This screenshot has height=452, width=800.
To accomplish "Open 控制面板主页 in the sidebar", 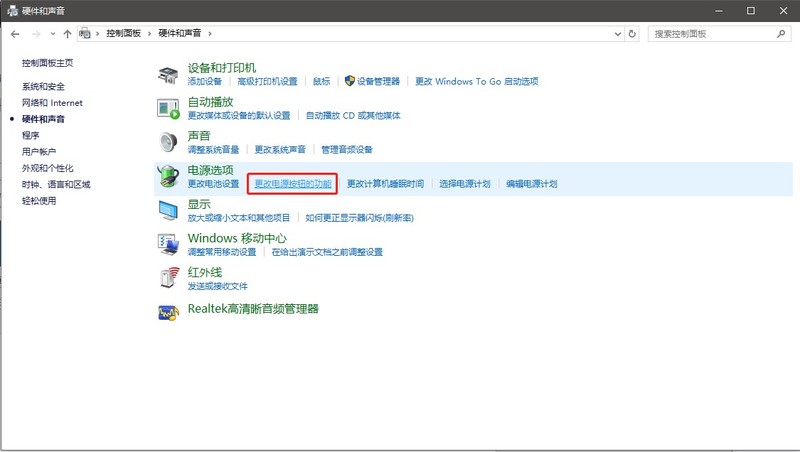I will 47,63.
